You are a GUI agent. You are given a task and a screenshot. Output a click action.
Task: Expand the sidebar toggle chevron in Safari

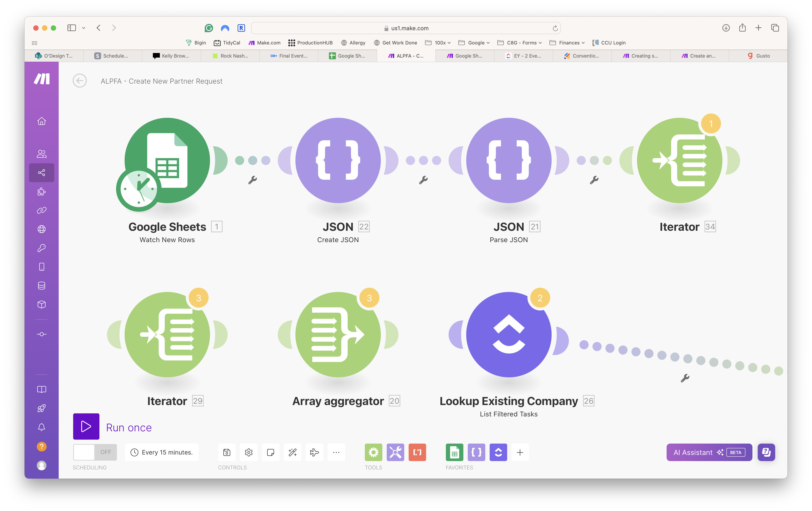[x=84, y=28]
